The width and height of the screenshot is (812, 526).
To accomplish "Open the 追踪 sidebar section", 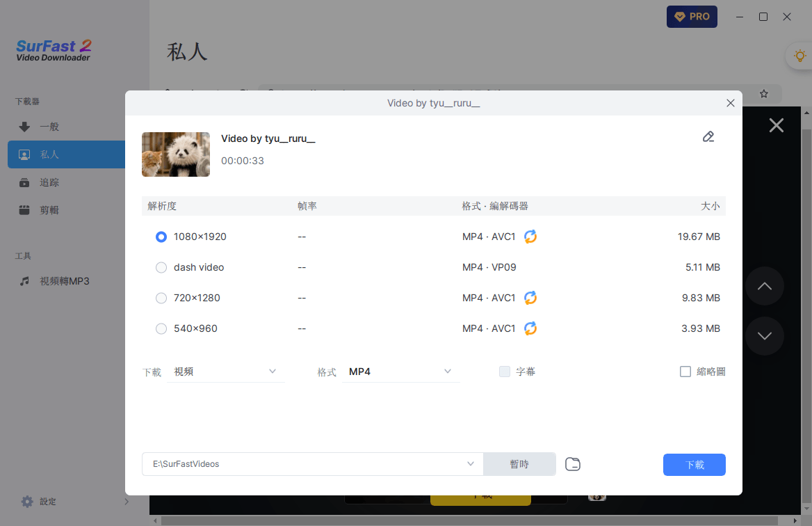I will coord(66,182).
